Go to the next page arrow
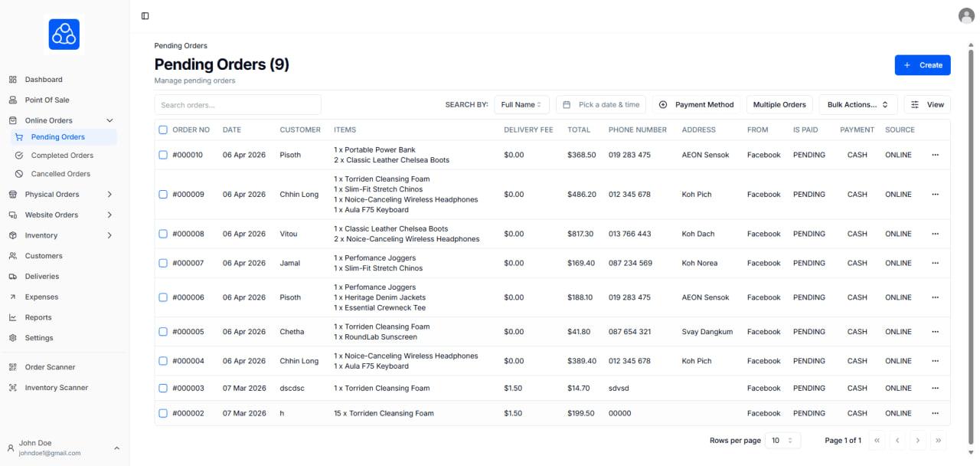Viewport: 980px width, 466px height. (917, 441)
